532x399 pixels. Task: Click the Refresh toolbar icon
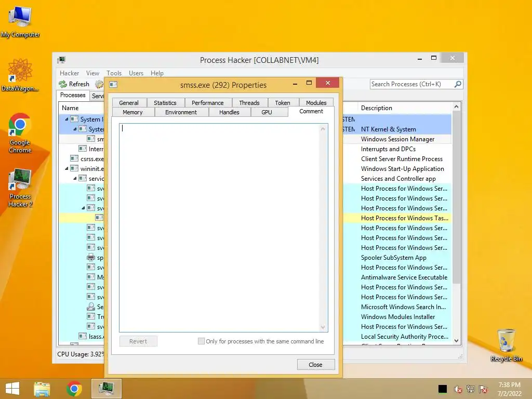coord(63,84)
